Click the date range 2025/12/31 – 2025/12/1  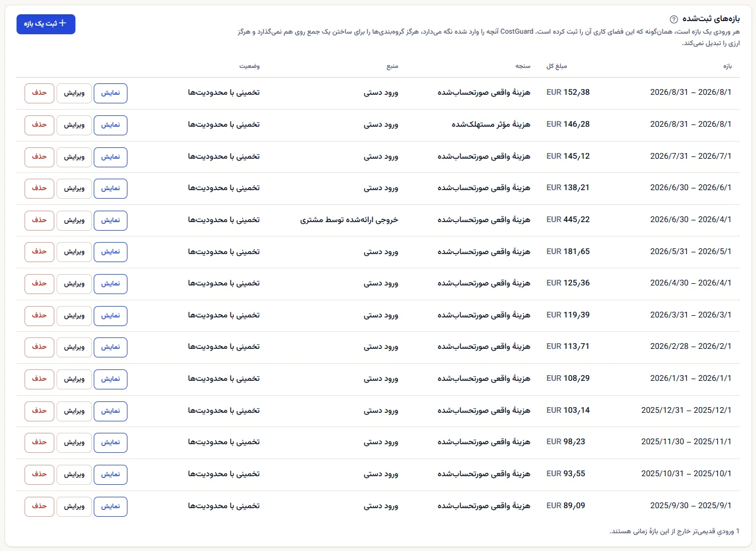[686, 411]
